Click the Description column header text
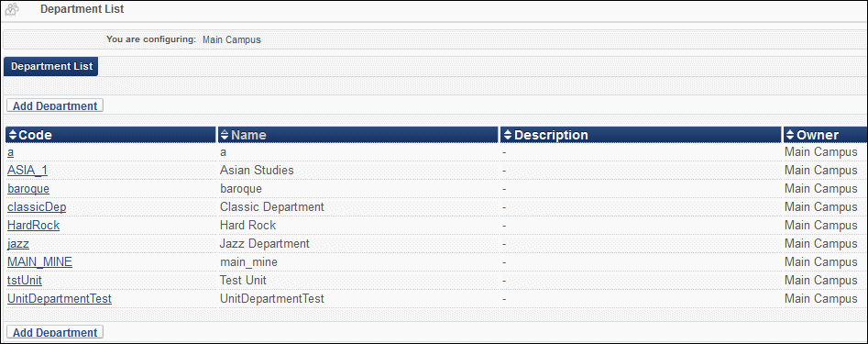 click(x=551, y=135)
